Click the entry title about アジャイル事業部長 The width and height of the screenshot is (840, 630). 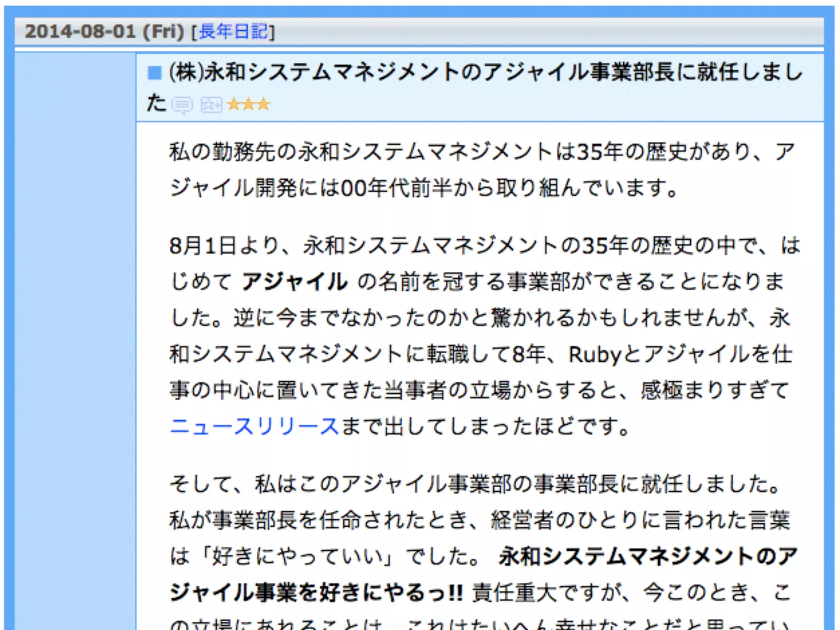point(484,73)
